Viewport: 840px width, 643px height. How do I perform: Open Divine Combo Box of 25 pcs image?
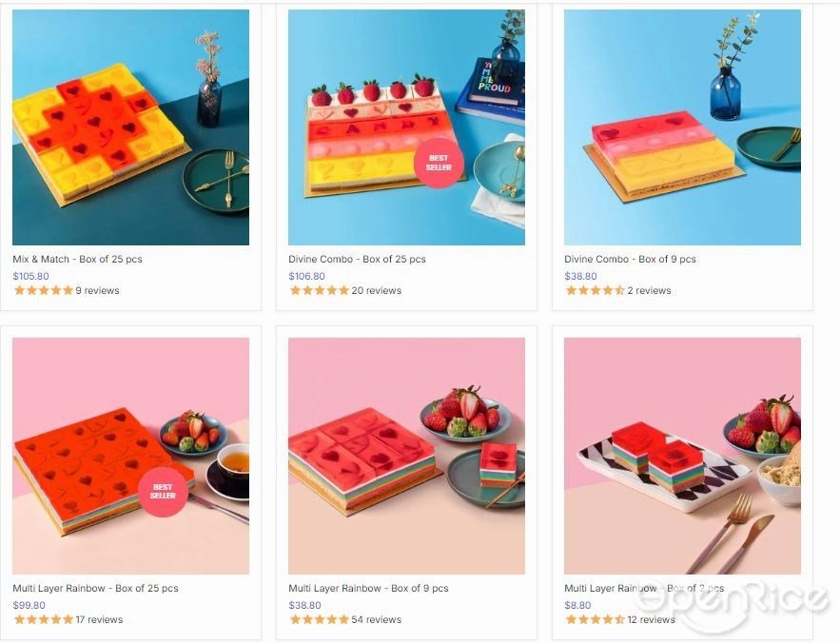click(406, 127)
